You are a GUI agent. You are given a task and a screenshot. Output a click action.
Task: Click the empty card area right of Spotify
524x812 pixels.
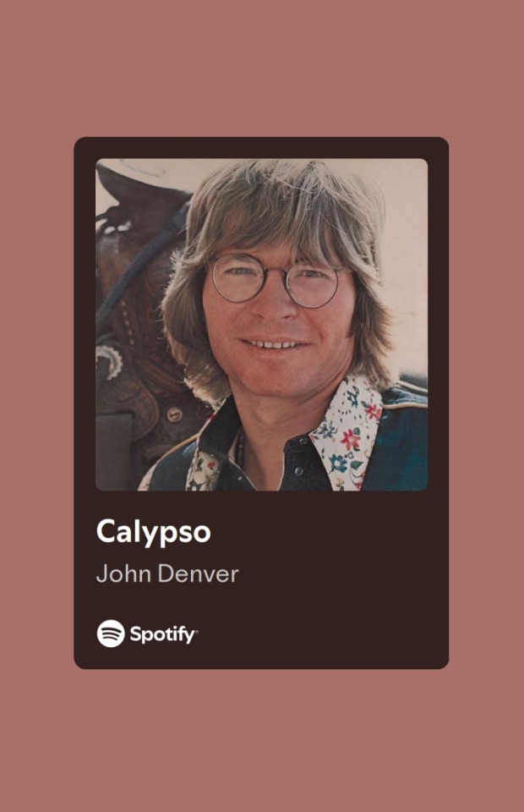coord(320,634)
